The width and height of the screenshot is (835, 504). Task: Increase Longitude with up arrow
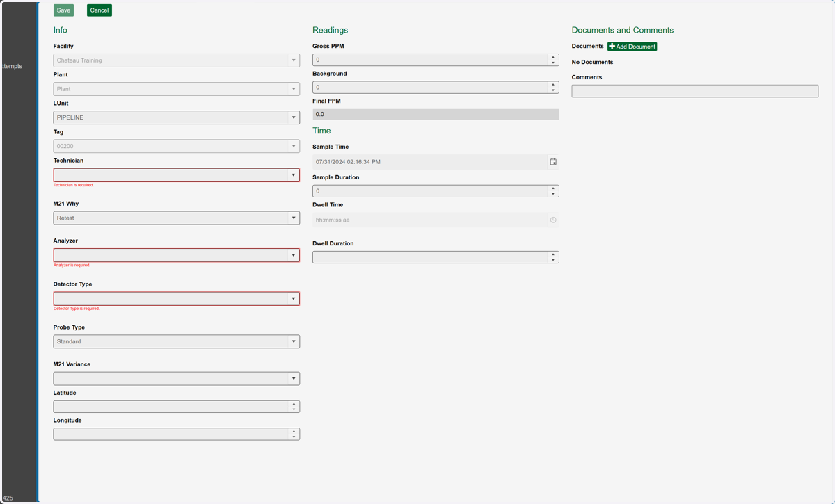(x=294, y=431)
